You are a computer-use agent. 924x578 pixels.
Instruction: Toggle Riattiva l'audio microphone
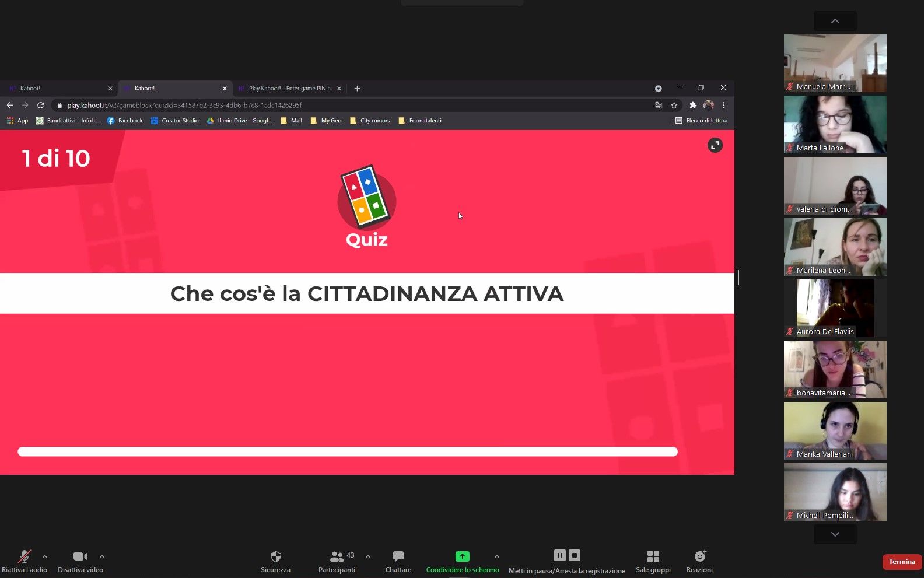[24, 556]
